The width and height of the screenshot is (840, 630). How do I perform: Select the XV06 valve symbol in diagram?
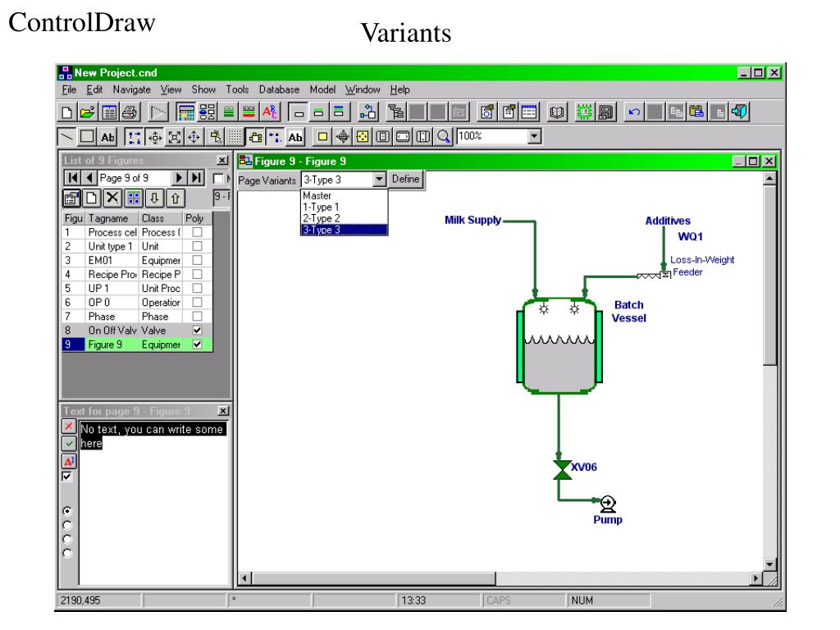point(562,470)
